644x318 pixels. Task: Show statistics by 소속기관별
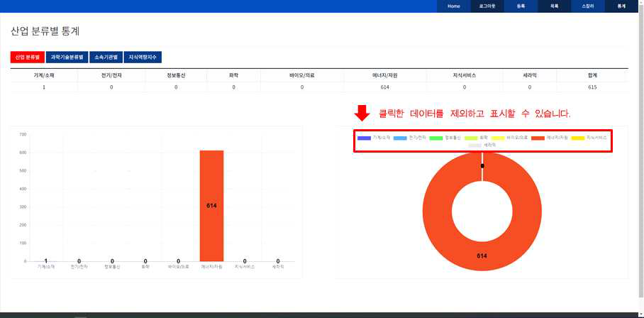pos(106,57)
